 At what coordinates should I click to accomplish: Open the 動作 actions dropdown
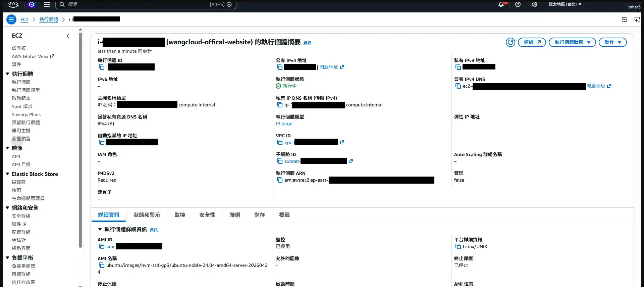tap(613, 42)
